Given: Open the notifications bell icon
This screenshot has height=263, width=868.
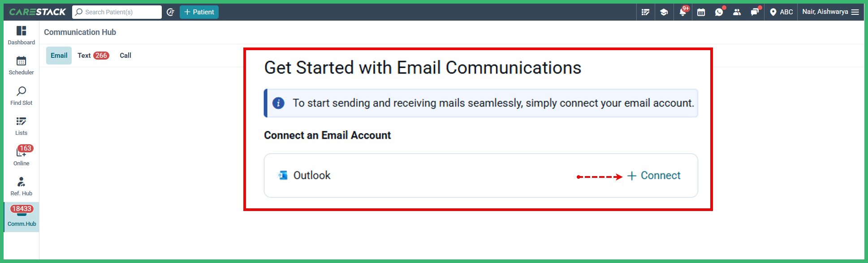Looking at the screenshot, I should point(682,12).
